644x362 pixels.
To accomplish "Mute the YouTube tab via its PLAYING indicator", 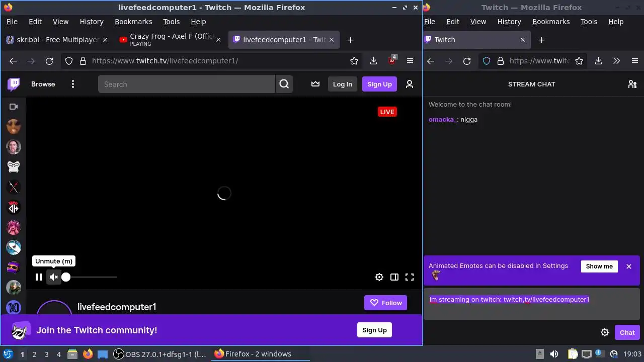I will pos(140,44).
